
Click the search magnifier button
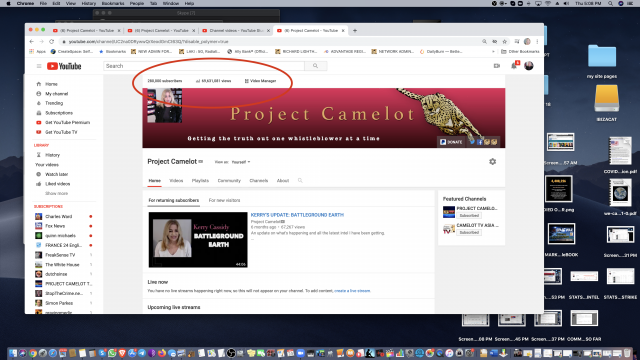[x=316, y=66]
